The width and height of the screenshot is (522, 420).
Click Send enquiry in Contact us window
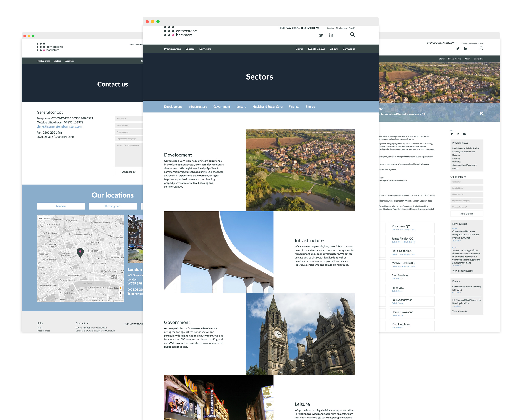129,172
